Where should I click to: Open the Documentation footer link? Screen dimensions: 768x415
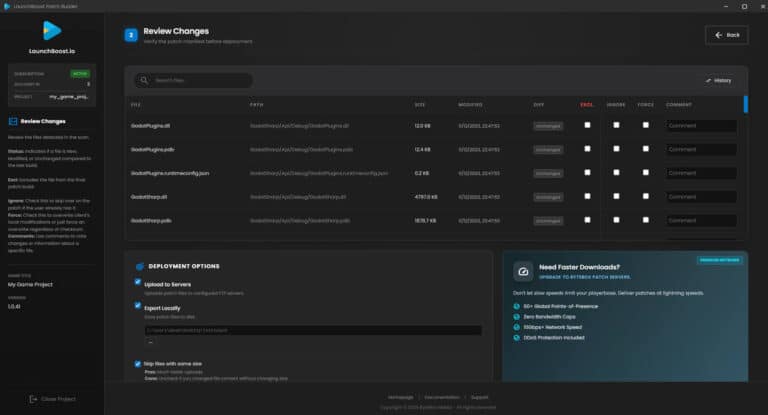[442, 397]
